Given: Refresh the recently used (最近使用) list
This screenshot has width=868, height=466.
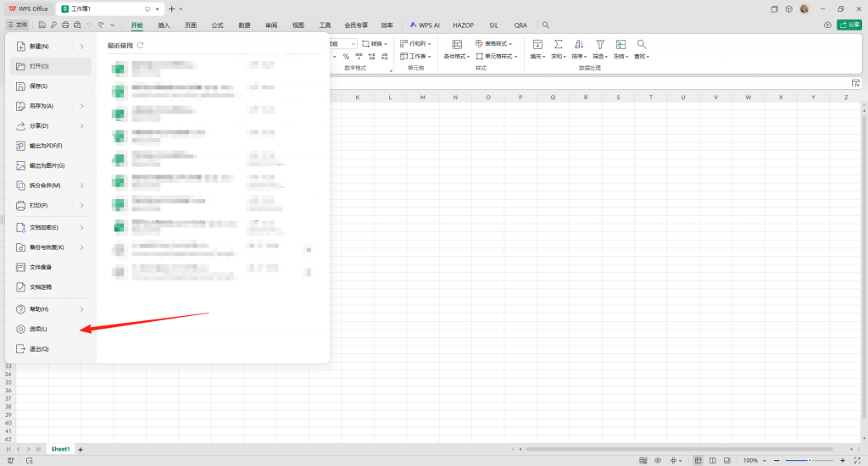Looking at the screenshot, I should coord(141,45).
